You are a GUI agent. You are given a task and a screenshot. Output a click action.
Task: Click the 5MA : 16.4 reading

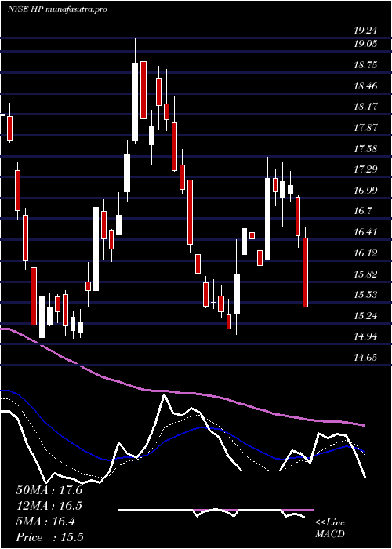click(45, 522)
